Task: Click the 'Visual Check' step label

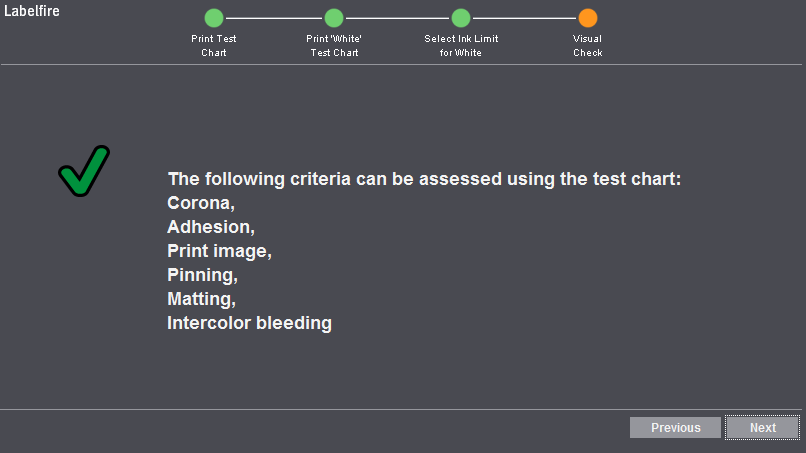Action: pos(588,45)
